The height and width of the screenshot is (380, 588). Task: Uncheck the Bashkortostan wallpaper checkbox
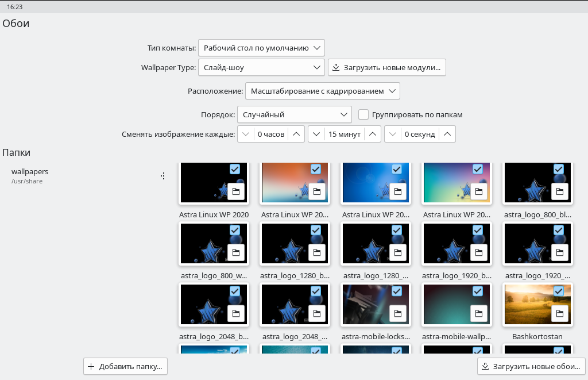[559, 291]
